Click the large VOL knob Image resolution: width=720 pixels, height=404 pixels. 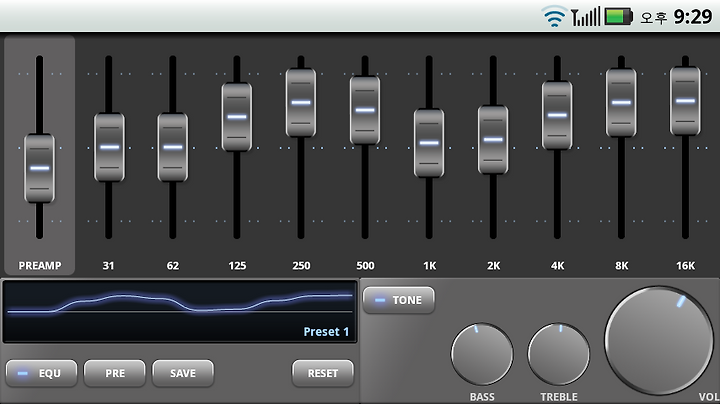(x=659, y=341)
